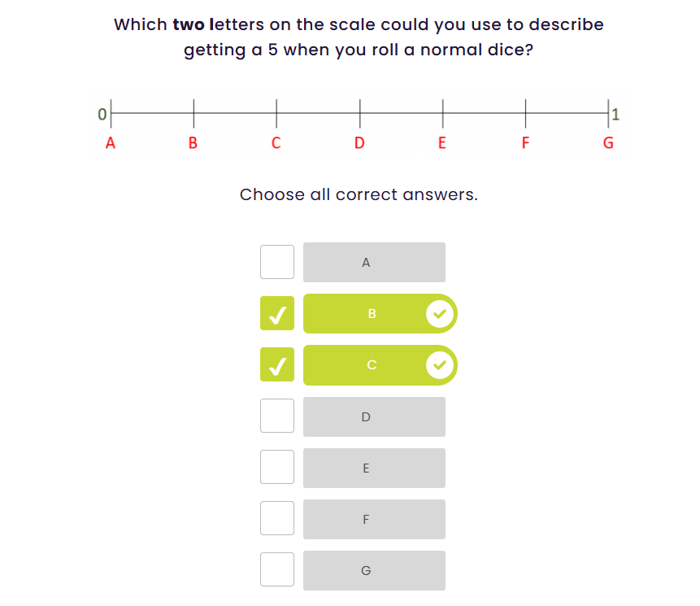This screenshot has height=606, width=700.
Task: Uncheck the checkbox next to answer B
Action: click(277, 314)
